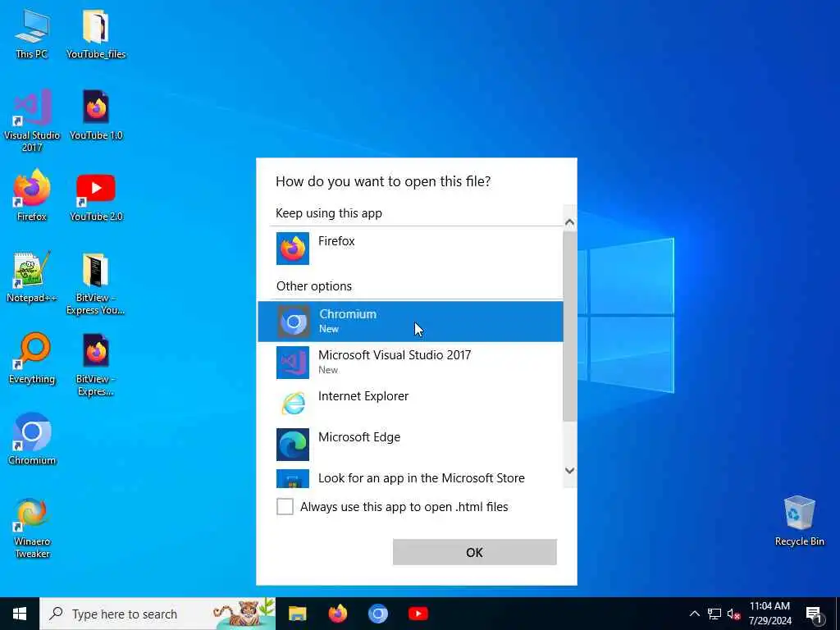The image size is (840, 630).
Task: Click the app list scrollbar thumb
Action: (570, 326)
